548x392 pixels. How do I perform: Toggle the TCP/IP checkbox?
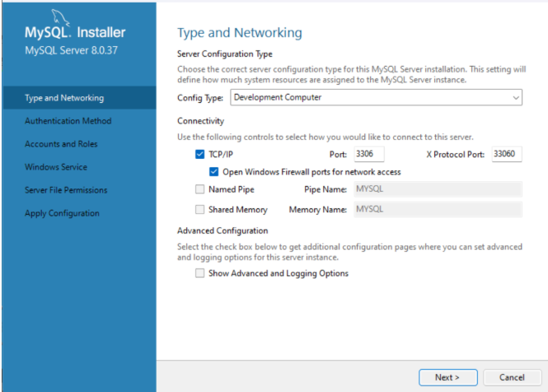coord(199,154)
